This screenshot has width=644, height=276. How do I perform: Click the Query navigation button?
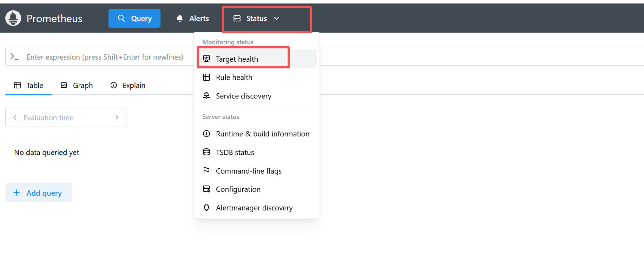tap(134, 18)
